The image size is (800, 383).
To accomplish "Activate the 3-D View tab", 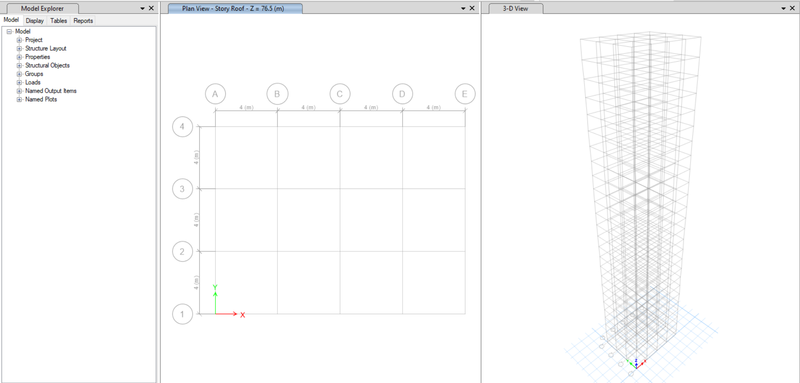I will [x=515, y=9].
